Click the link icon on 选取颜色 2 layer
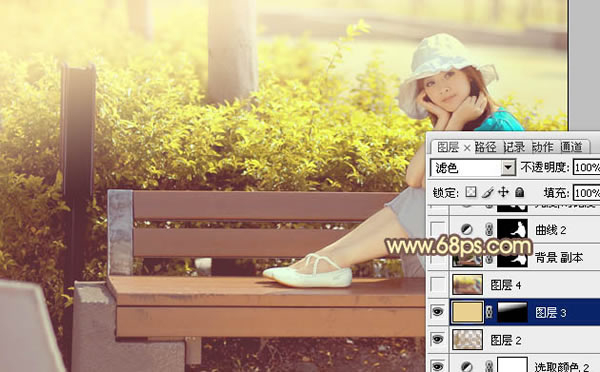Screen dimensions: 600x372 489,367
